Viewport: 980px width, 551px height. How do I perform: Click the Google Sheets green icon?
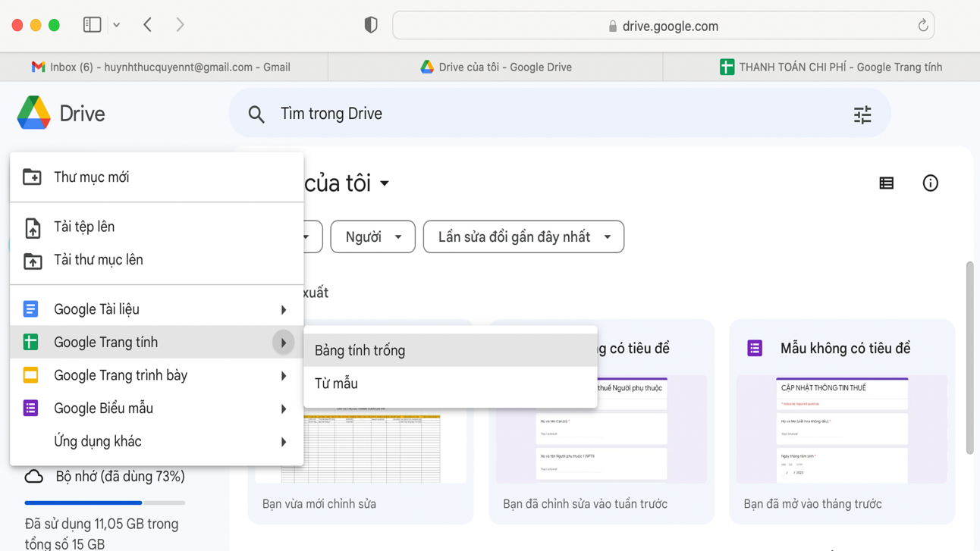(30, 343)
